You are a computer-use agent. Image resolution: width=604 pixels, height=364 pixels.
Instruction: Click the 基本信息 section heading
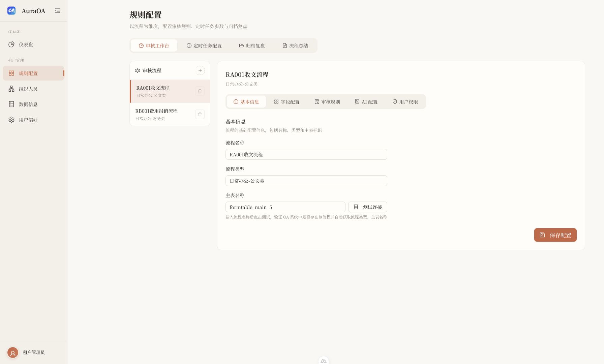(236, 121)
